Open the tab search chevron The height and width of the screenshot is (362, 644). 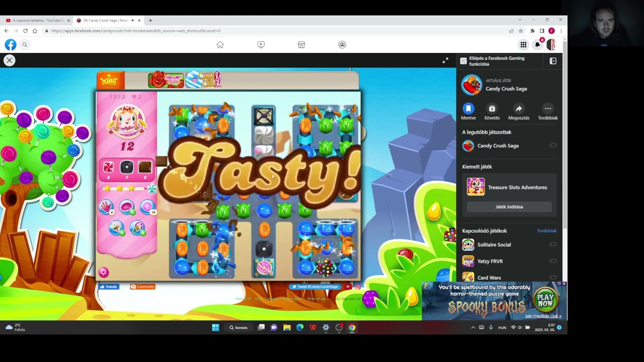click(520, 20)
